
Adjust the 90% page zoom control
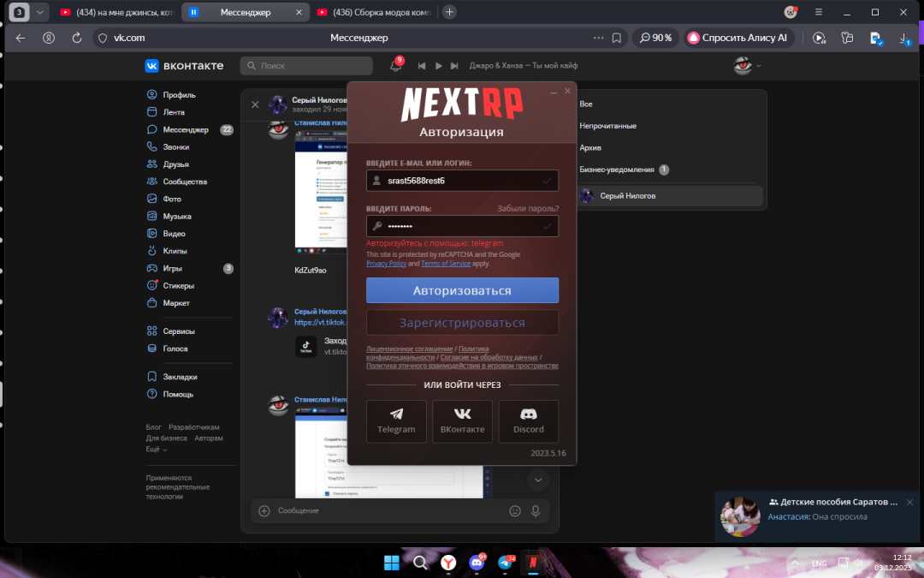pyautogui.click(x=656, y=38)
